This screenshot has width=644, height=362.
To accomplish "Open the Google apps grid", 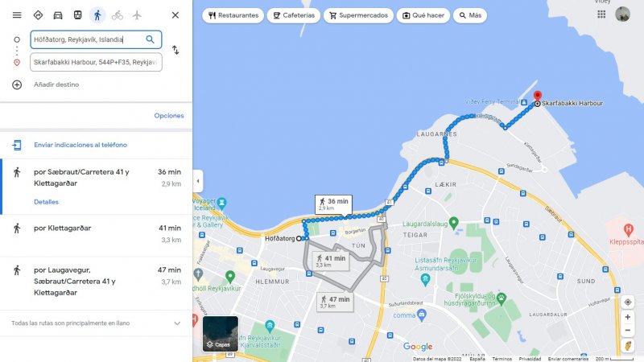I will tap(601, 14).
